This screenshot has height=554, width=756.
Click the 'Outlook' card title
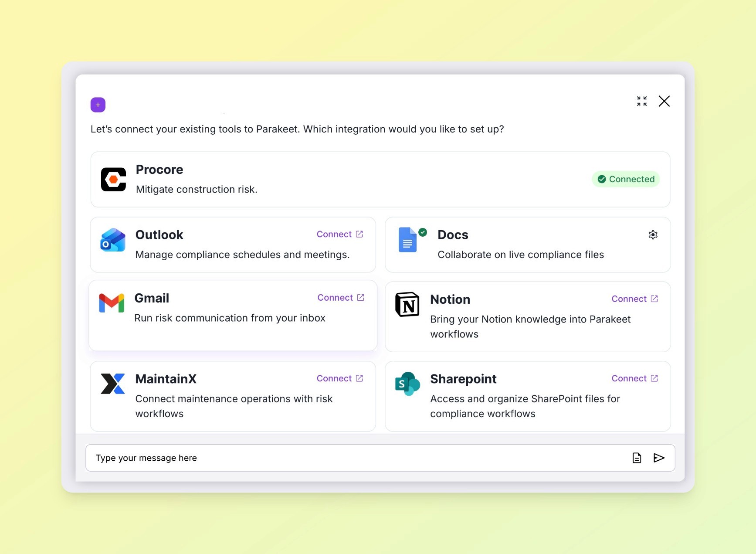tap(159, 235)
